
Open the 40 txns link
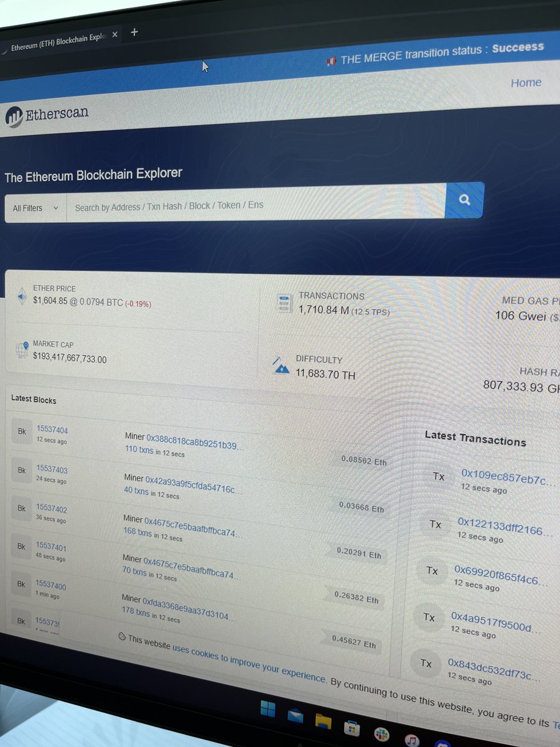pos(136,491)
